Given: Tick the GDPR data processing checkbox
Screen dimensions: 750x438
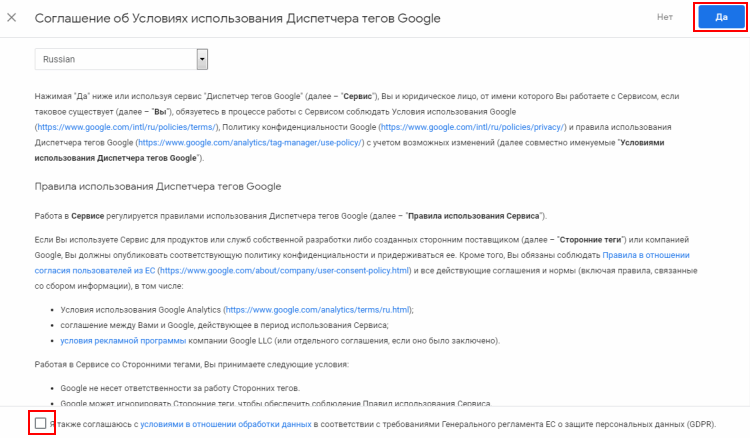Looking at the screenshot, I should click(39, 424).
